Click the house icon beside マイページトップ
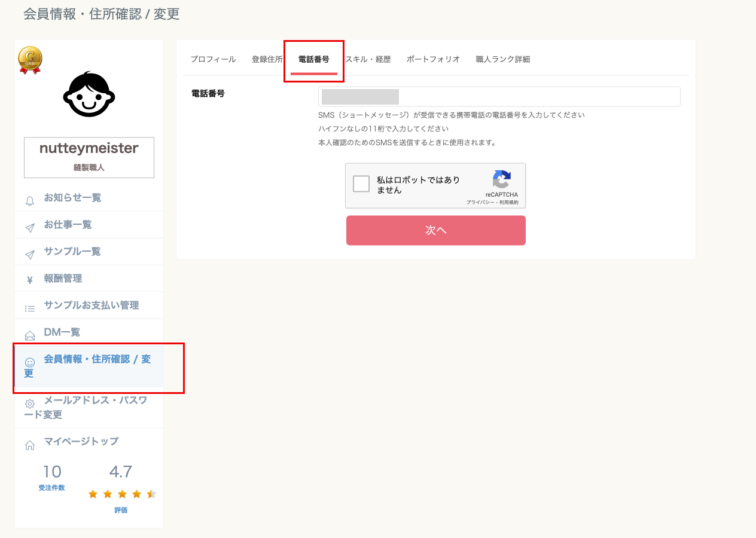756x538 pixels. tap(30, 445)
